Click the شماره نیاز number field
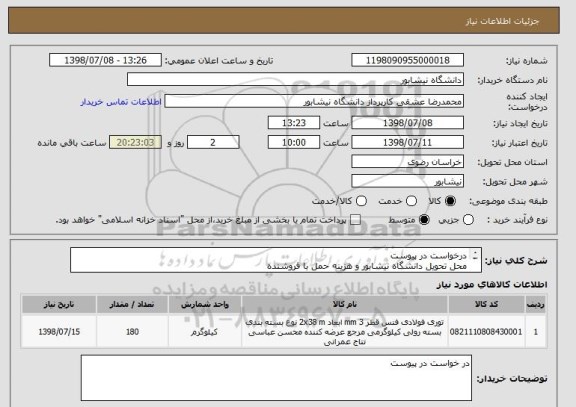This screenshot has height=407, width=576. (x=407, y=60)
